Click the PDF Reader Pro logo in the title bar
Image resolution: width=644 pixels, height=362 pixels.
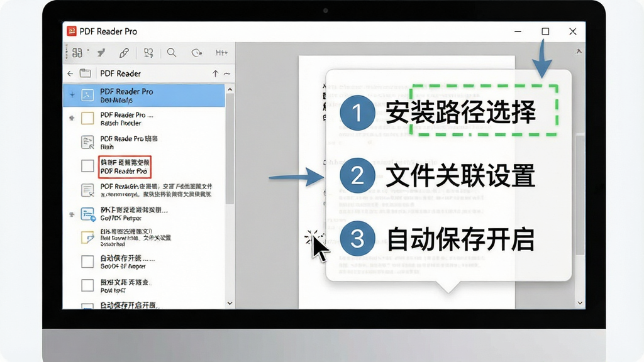[72, 31]
